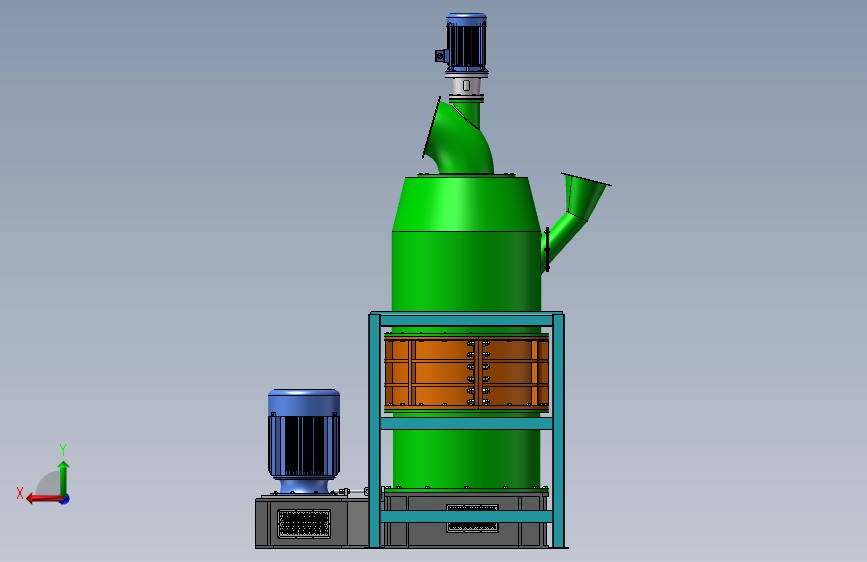Viewport: 867px width, 562px height.
Task: Select the large blue motor beside the frame
Action: tap(304, 441)
